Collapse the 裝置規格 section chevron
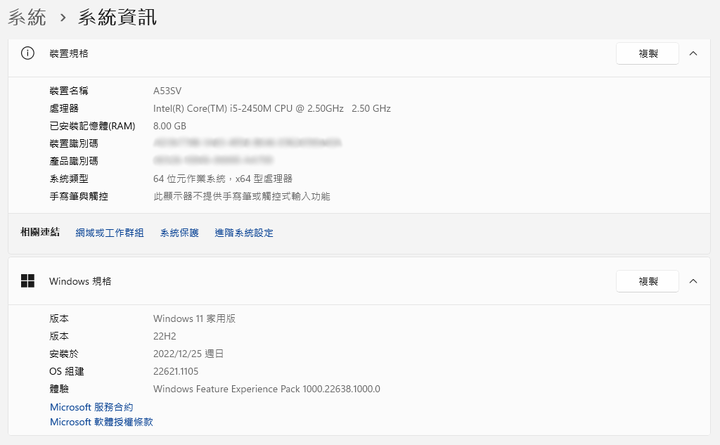 (x=693, y=54)
